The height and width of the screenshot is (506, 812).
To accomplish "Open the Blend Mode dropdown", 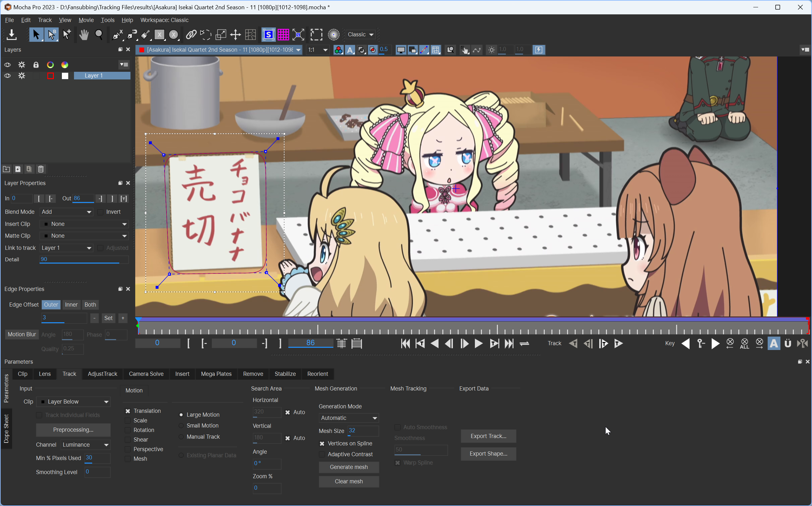I will tap(67, 212).
